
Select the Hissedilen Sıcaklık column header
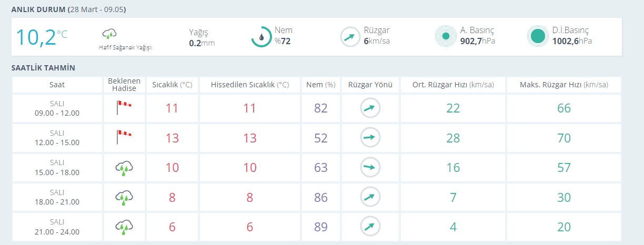pos(249,85)
